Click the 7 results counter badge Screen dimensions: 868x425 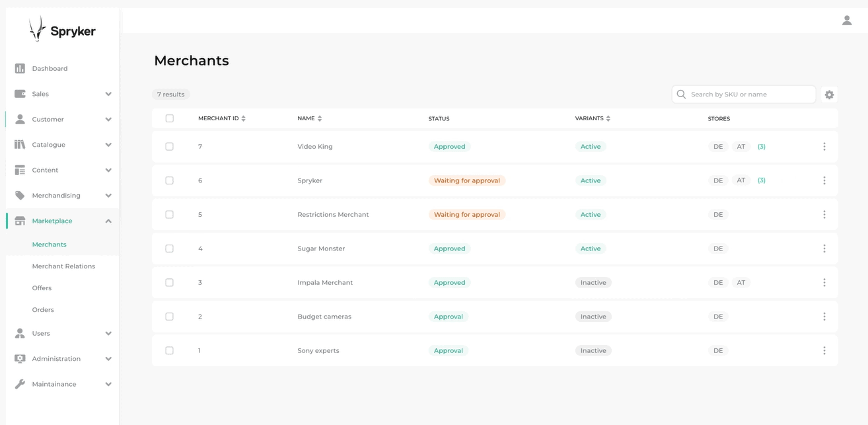pos(170,95)
